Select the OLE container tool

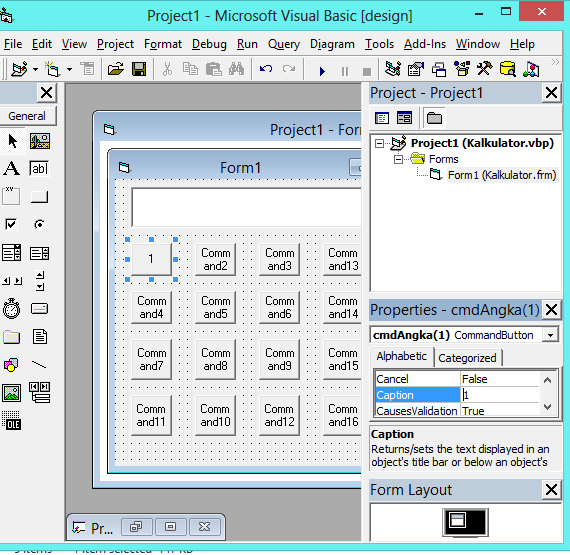coord(12,421)
